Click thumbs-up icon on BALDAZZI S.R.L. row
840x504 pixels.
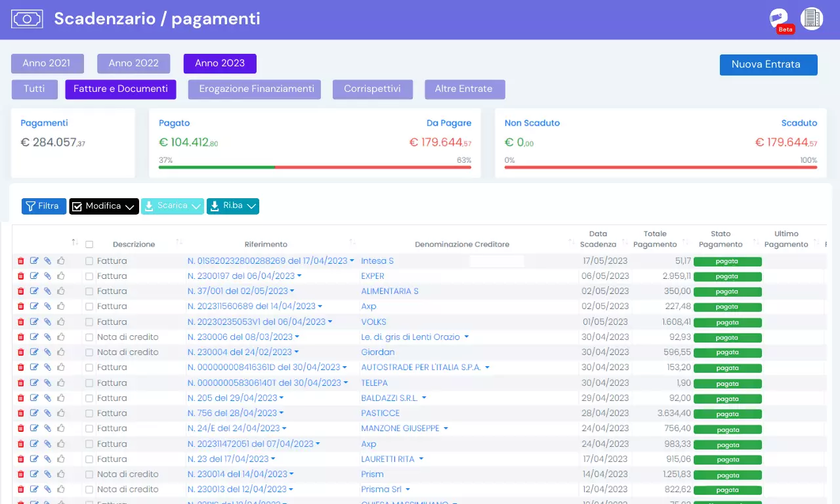pyautogui.click(x=61, y=398)
